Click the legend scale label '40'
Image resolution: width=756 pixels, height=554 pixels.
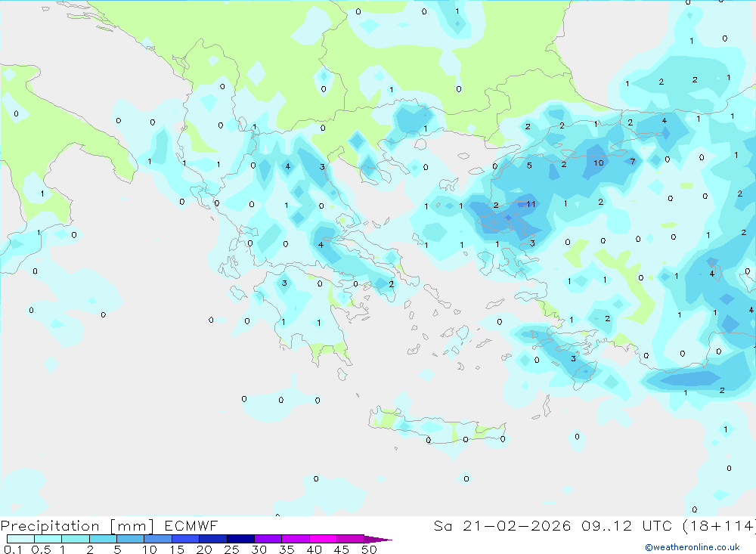click(x=314, y=549)
